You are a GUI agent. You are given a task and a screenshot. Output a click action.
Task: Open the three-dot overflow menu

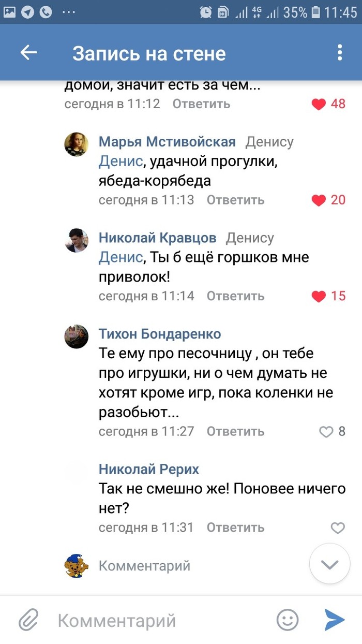339,53
